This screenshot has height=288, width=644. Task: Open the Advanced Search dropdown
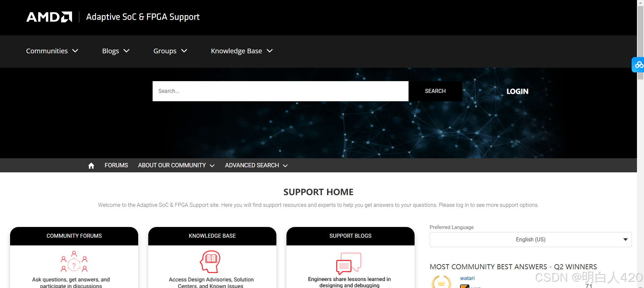click(x=256, y=165)
